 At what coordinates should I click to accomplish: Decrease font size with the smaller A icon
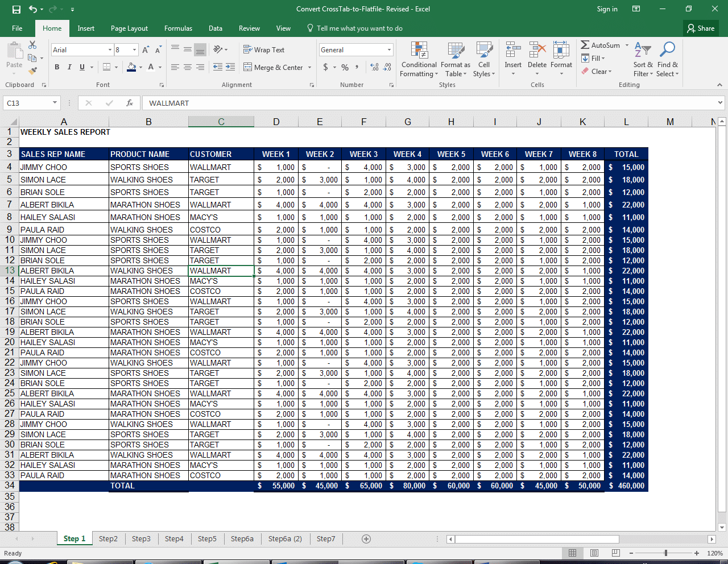(158, 50)
